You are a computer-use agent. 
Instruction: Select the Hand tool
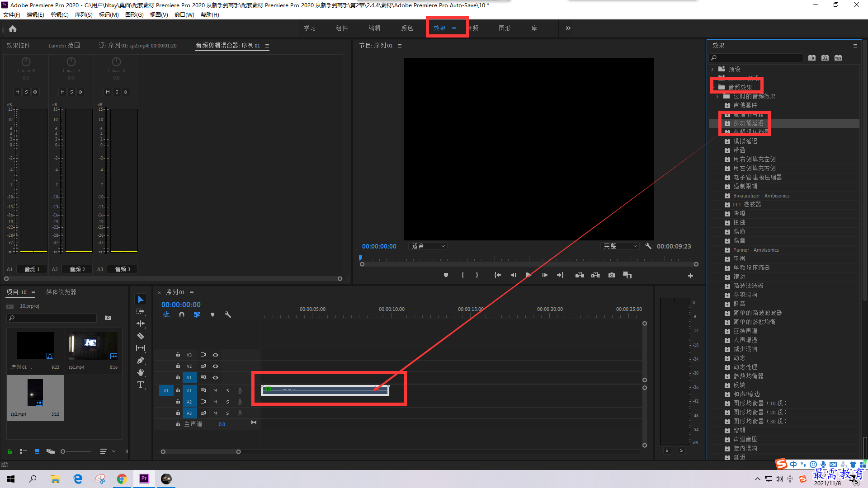click(x=141, y=372)
